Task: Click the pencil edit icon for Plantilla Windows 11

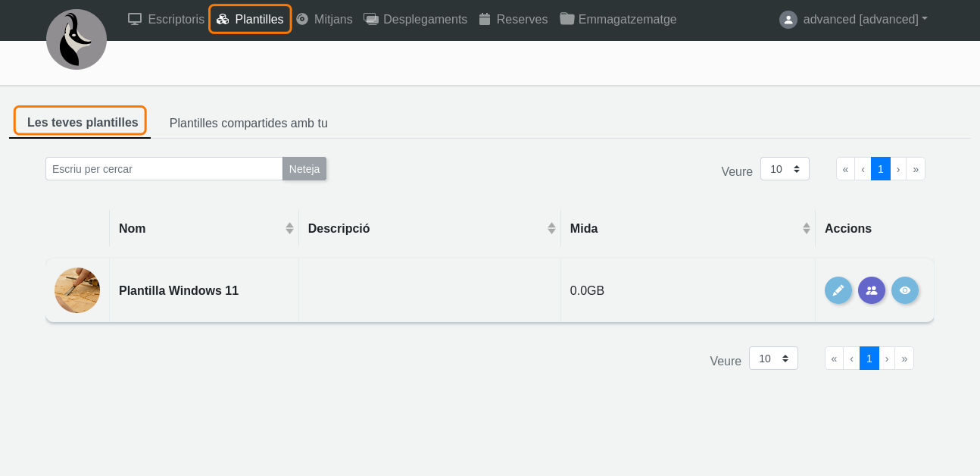Action: pos(838,290)
